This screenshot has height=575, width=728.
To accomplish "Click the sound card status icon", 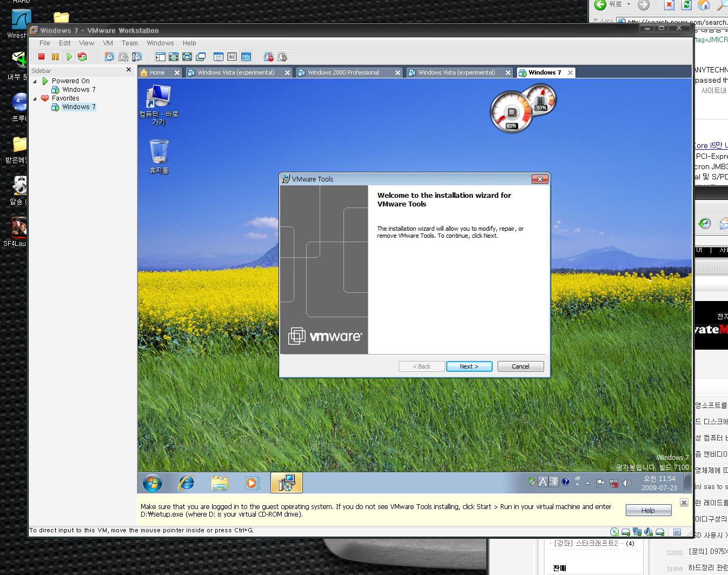I will (648, 532).
